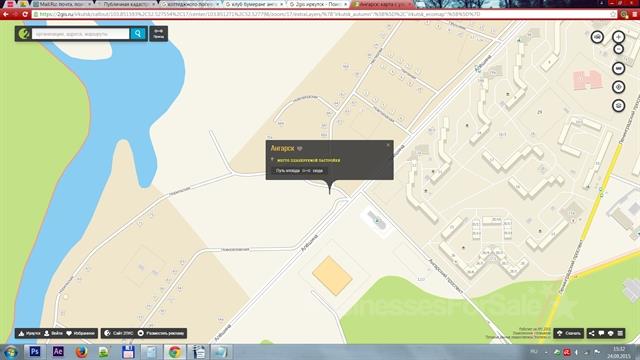Open the hamburger menu in bottom panel
The height and width of the screenshot is (360, 640).
[x=620, y=333]
